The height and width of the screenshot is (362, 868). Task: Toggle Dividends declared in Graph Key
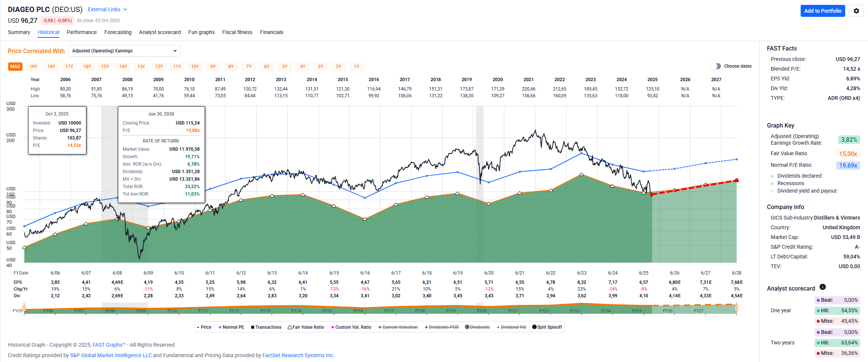(x=772, y=176)
